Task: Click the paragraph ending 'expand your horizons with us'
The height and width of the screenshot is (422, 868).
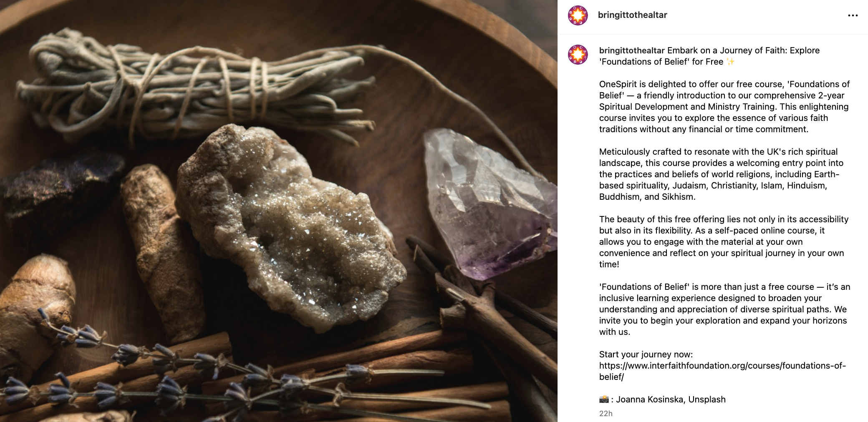Action: [725, 309]
